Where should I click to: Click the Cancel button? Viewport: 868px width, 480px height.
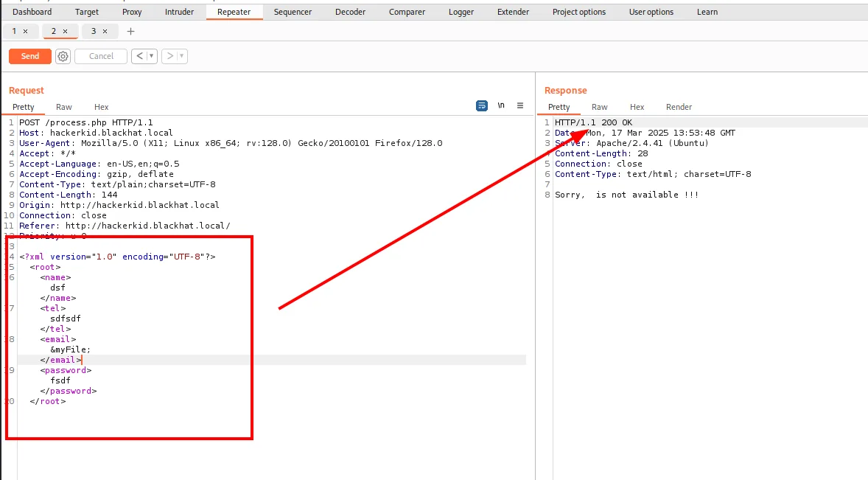pos(101,56)
